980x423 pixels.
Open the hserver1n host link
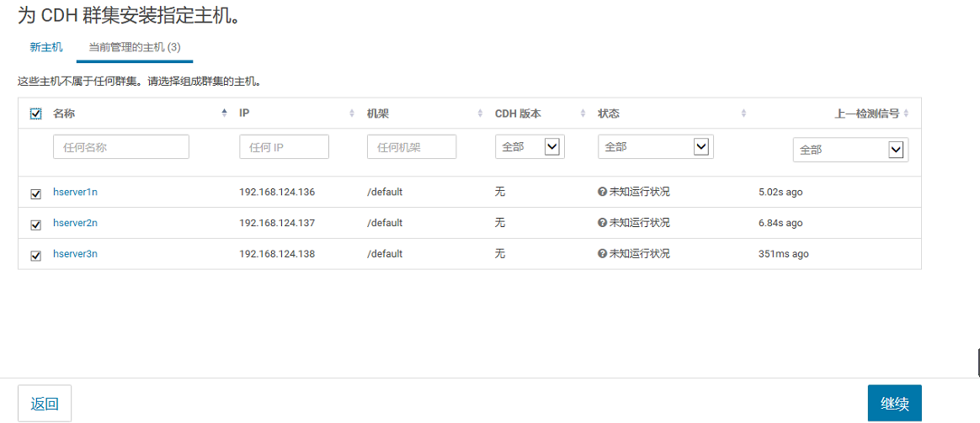pyautogui.click(x=75, y=192)
